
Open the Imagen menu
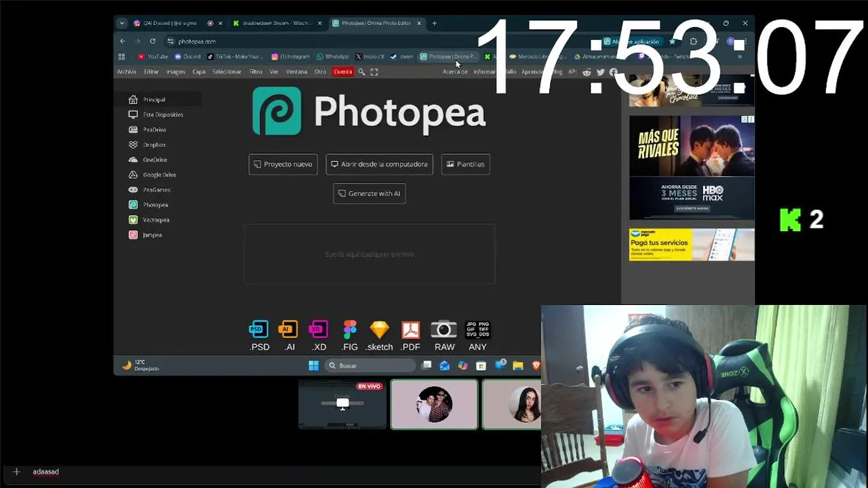coord(176,72)
